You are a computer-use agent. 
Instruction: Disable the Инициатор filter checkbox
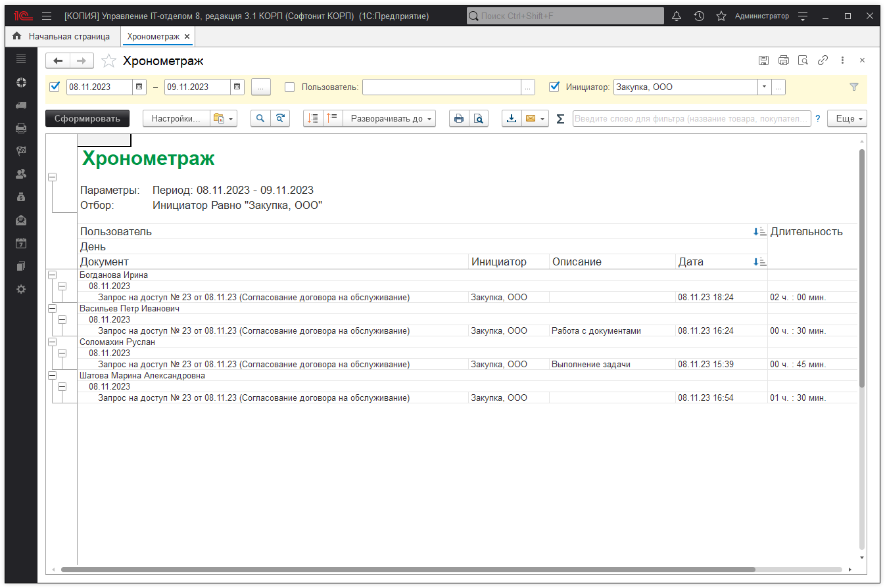coord(554,87)
